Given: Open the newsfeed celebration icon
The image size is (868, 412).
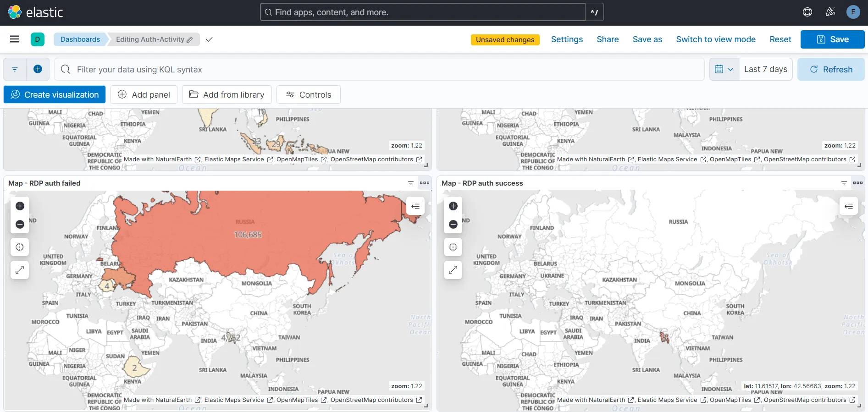Looking at the screenshot, I should tap(830, 12).
